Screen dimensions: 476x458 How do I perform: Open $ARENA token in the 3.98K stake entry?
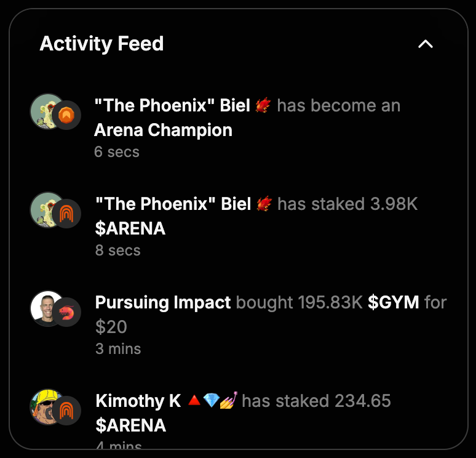point(130,229)
